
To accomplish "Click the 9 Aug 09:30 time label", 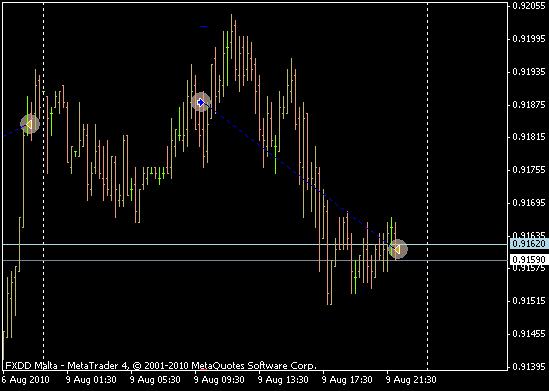I will pyautogui.click(x=220, y=380).
